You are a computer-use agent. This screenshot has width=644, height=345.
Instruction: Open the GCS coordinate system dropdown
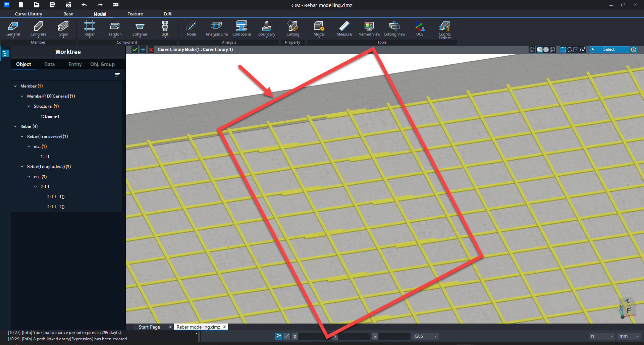point(425,336)
